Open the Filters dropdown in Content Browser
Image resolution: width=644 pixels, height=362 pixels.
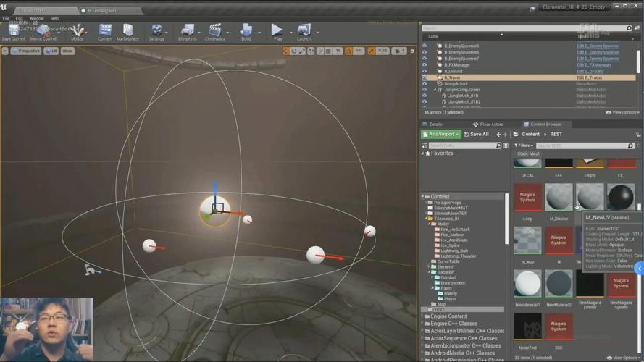[523, 146]
